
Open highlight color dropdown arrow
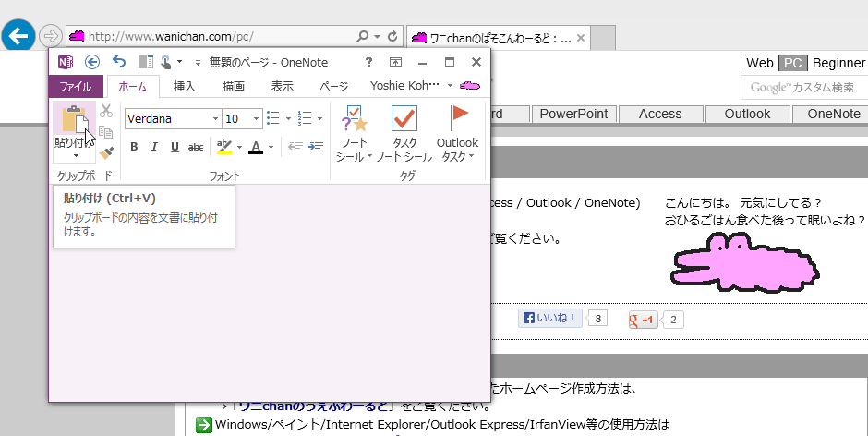[240, 147]
